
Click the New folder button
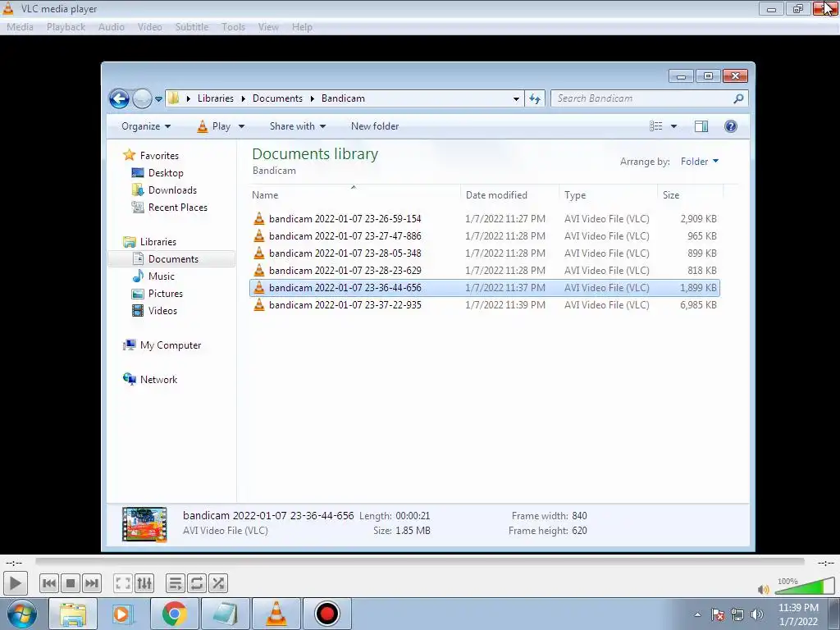pos(375,126)
